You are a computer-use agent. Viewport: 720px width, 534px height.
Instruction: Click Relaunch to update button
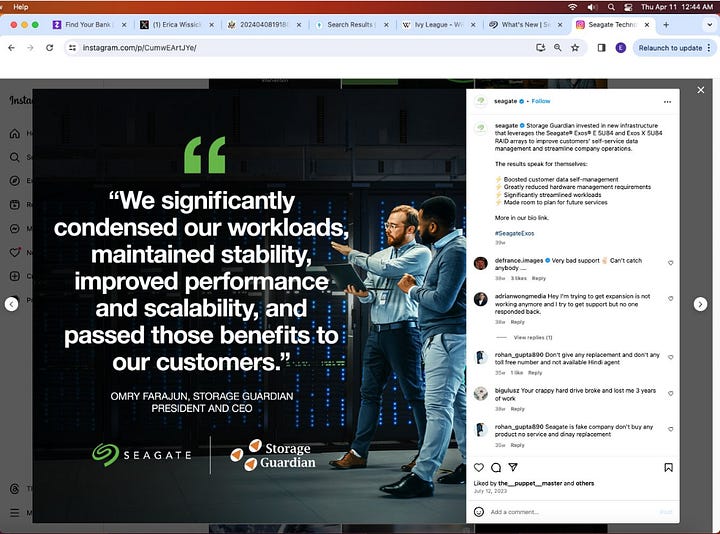pyautogui.click(x=674, y=48)
